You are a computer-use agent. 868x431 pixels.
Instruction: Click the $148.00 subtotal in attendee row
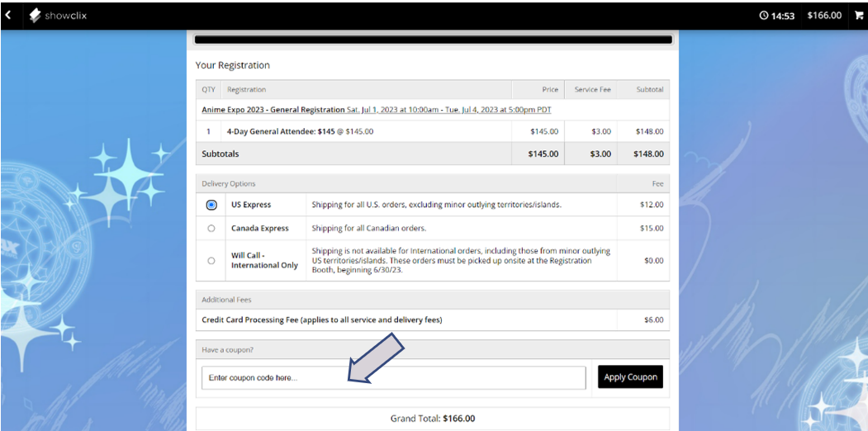(649, 131)
